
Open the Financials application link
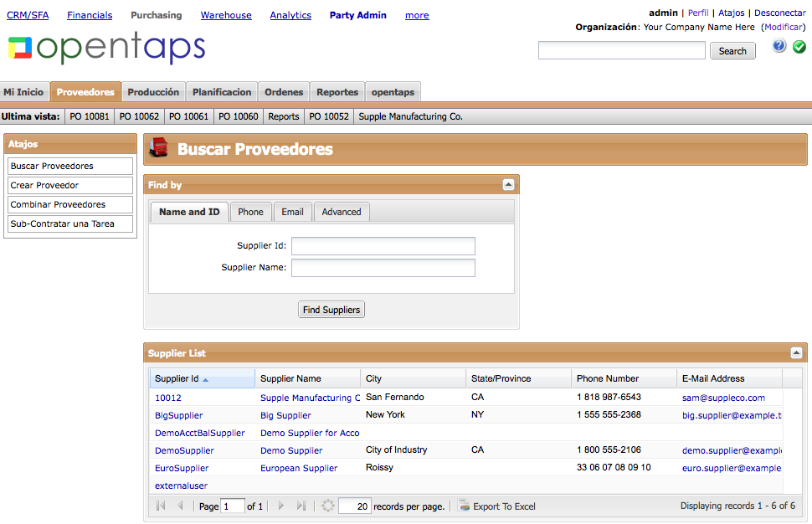[x=90, y=15]
